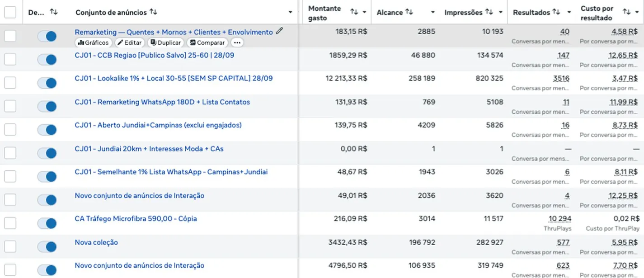Viewport: 644px width, 278px height.
Task: Open CA Tráfego Microfibra 590,00 - Cópia link
Action: 136,219
